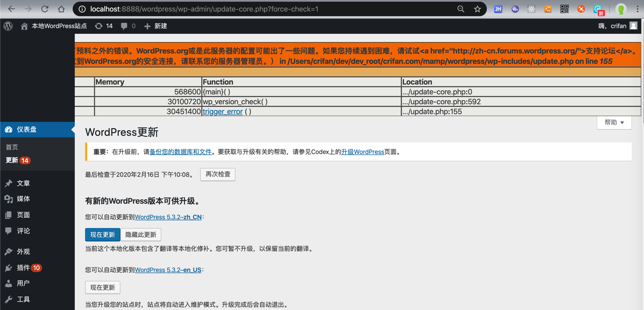Click the Memory column header
This screenshot has height=310, width=644.
click(148, 82)
